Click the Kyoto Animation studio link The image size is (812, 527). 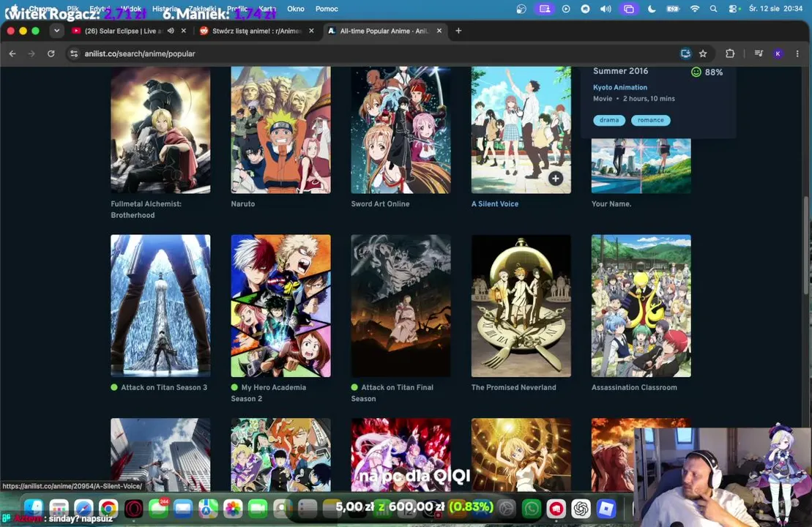click(x=620, y=88)
